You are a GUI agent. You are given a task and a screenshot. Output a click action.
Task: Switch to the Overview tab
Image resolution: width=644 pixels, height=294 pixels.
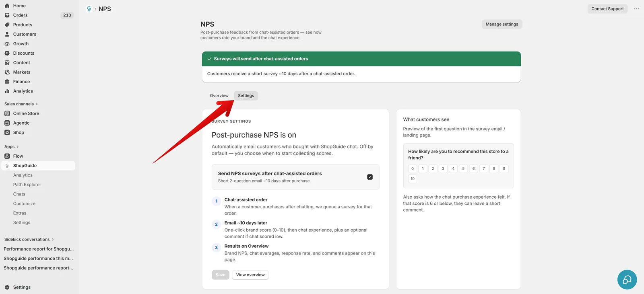[x=219, y=96]
